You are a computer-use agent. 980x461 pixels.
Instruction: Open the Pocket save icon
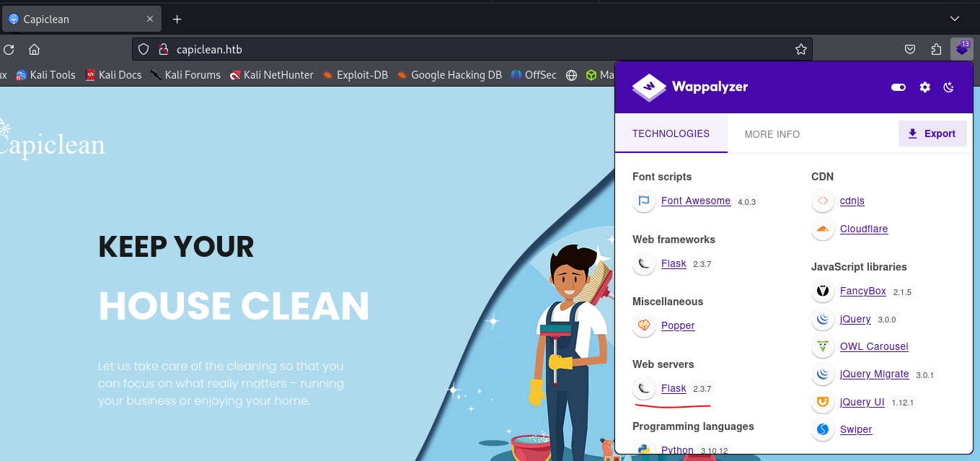910,49
